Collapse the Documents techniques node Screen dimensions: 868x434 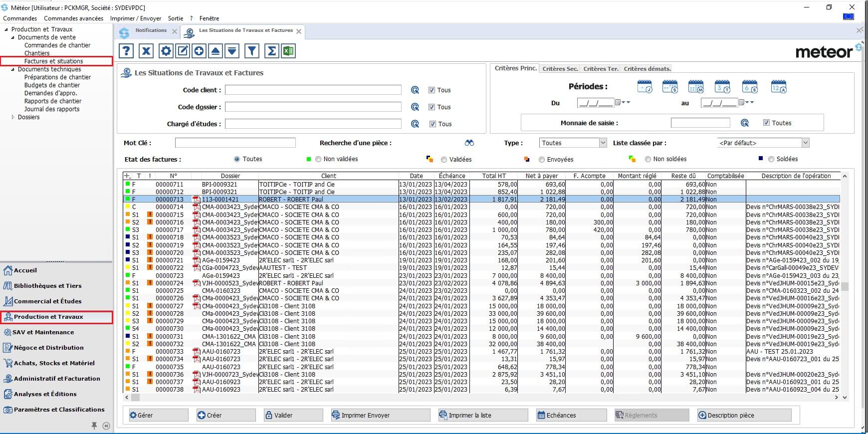(x=13, y=69)
